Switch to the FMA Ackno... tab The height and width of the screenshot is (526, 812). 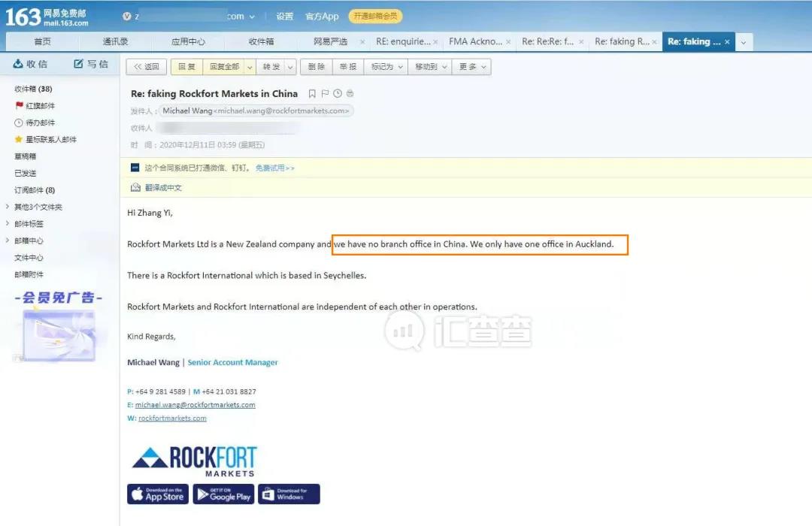pos(475,42)
